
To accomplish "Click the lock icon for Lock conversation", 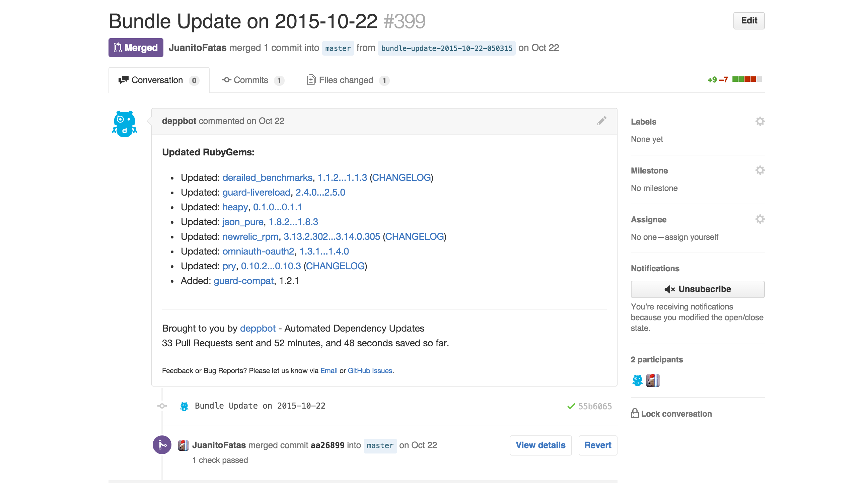I will (x=635, y=413).
